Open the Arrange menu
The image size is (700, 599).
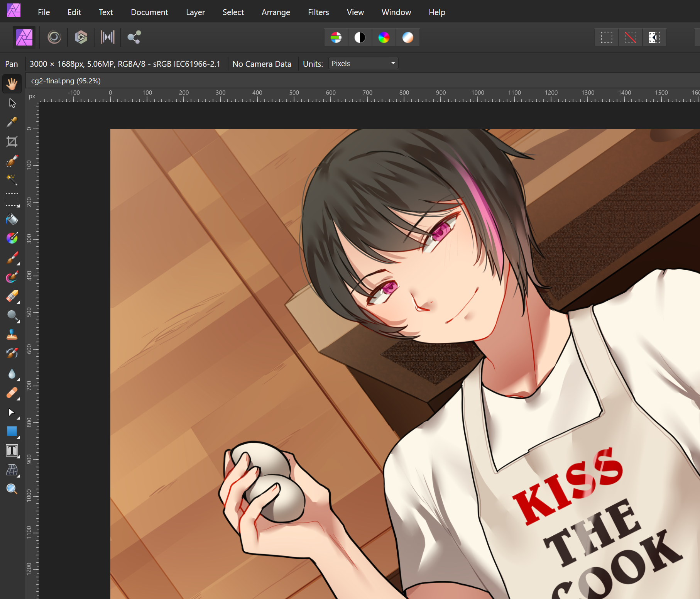tap(276, 12)
